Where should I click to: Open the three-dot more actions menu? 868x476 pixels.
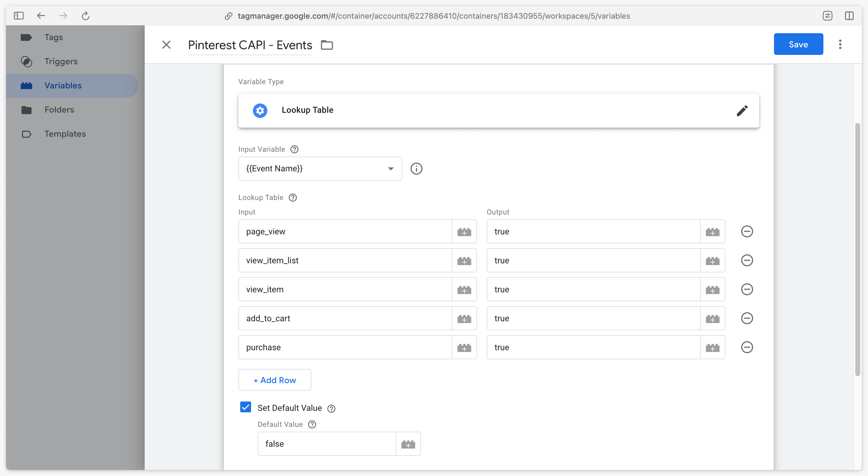pyautogui.click(x=840, y=44)
